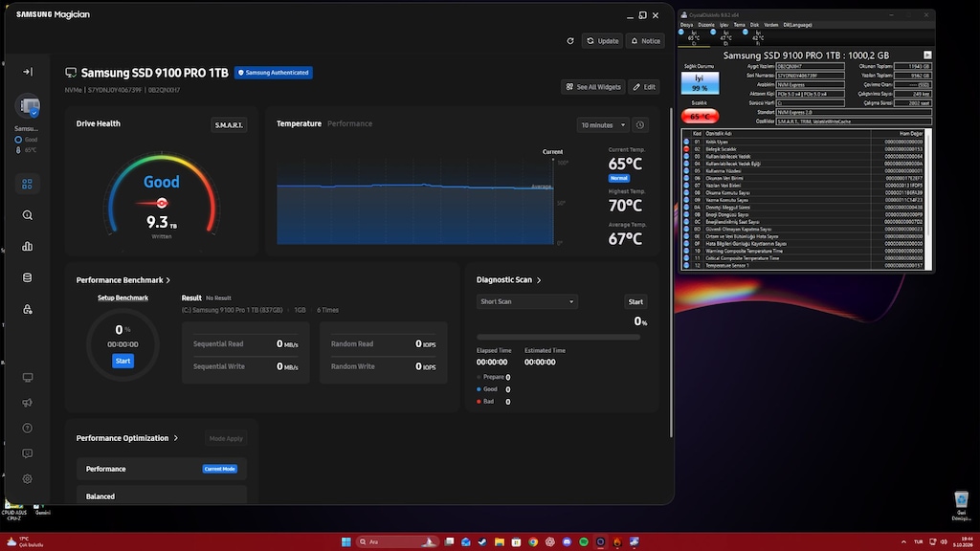Open the Magician settings gear icon
The width and height of the screenshot is (980, 551).
click(x=28, y=479)
